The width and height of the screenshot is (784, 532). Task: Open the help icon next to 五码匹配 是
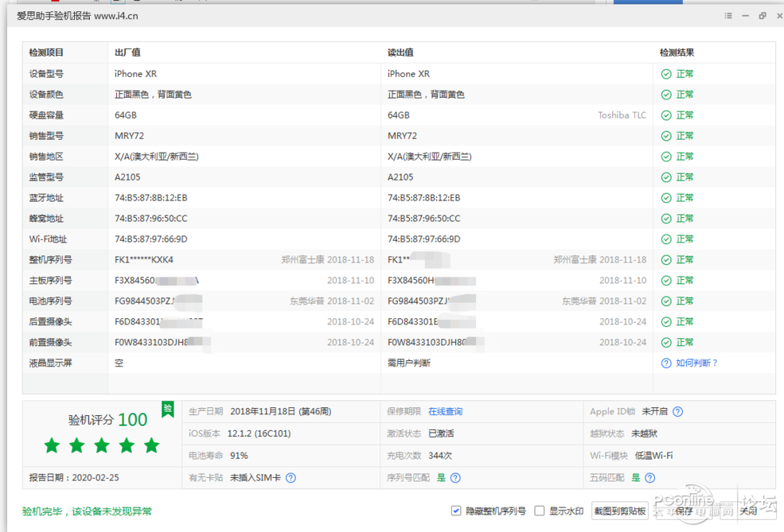pyautogui.click(x=649, y=478)
